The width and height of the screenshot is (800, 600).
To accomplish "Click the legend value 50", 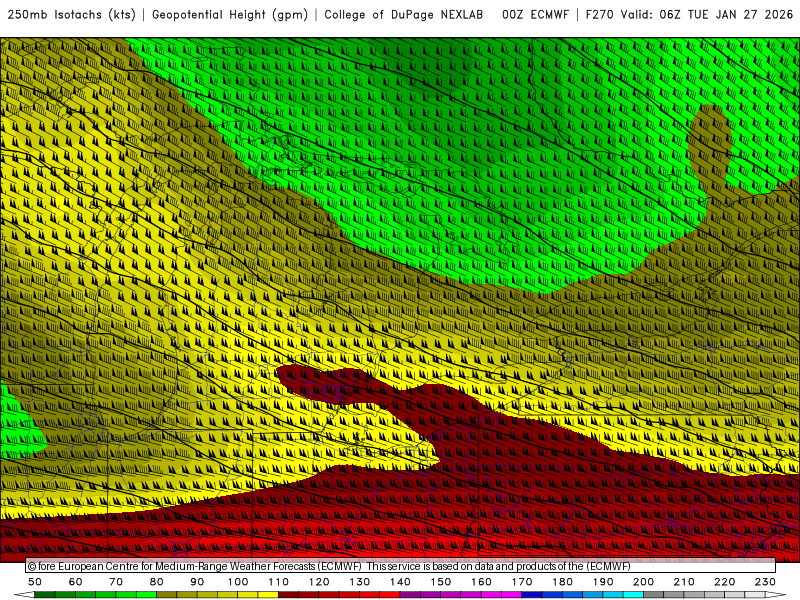I will 35,582.
